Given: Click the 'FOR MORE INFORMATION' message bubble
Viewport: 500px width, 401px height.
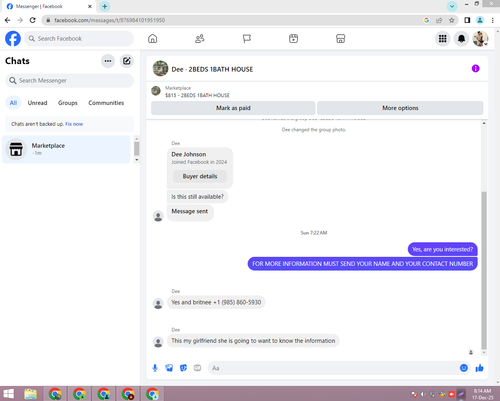Looking at the screenshot, I should pos(362,264).
